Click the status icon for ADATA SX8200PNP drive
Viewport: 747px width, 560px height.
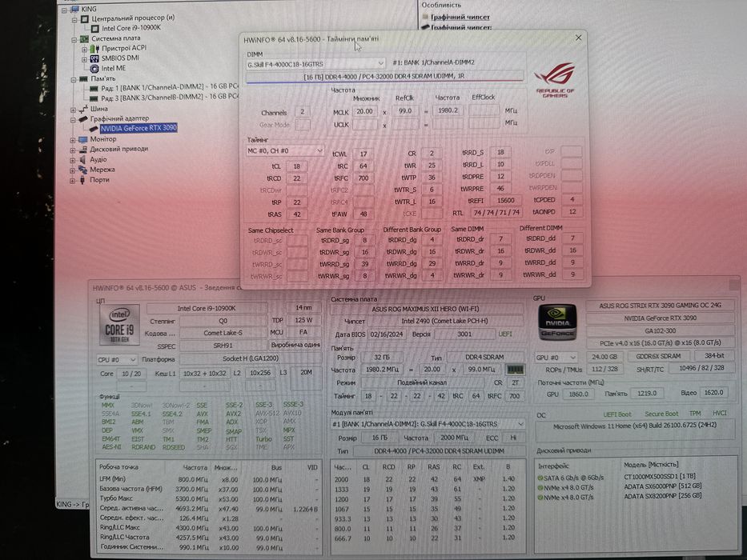click(540, 498)
